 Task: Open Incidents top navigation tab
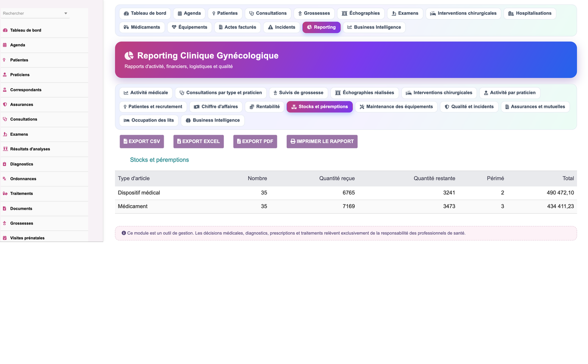282,27
